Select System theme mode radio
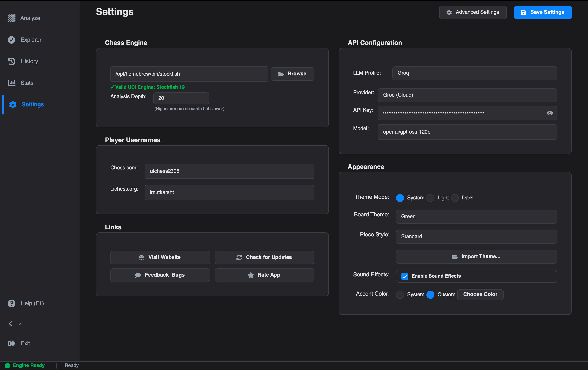 (400, 198)
